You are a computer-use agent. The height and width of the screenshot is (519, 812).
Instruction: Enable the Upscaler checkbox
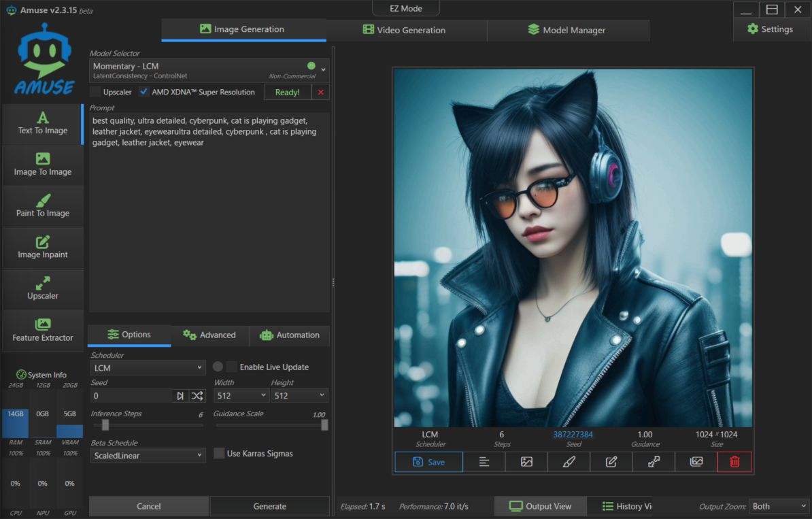pyautogui.click(x=96, y=92)
